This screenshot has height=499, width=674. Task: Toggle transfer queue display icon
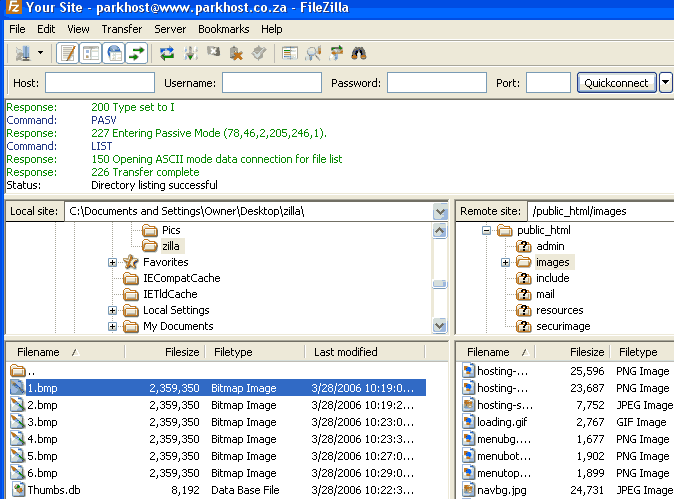pyautogui.click(x=137, y=53)
